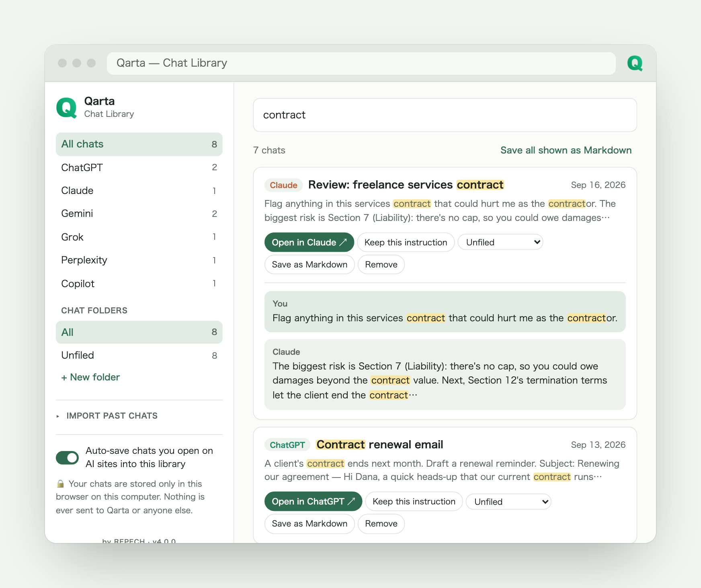The width and height of the screenshot is (701, 588).
Task: Click the ChatGPT source tag on the renewal email
Action: pos(287,445)
